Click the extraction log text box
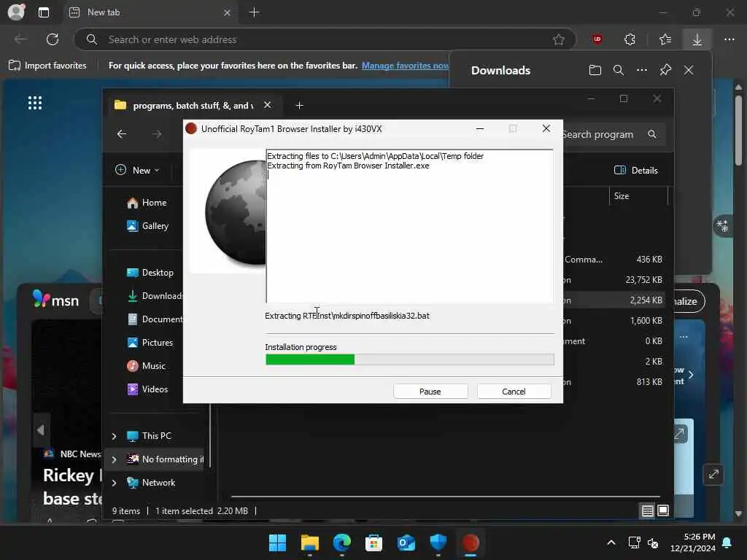Viewport: 747px width, 560px height. 410,226
